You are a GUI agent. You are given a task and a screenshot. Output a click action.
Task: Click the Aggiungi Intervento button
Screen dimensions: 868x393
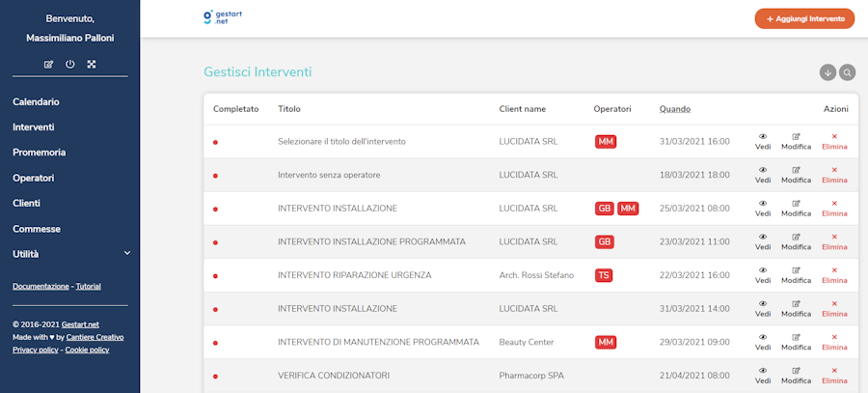tap(804, 18)
